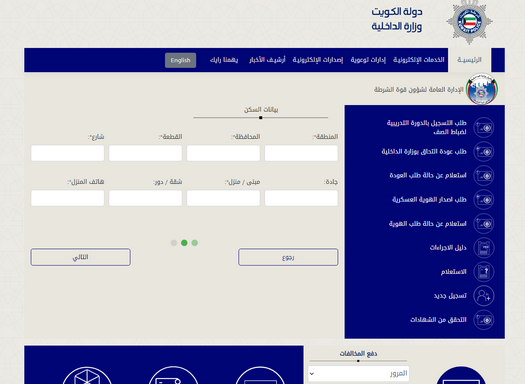Screen dimensions: 525x384
Task: Open استعلام عن حالة طلب الهوية link
Action: [428, 224]
